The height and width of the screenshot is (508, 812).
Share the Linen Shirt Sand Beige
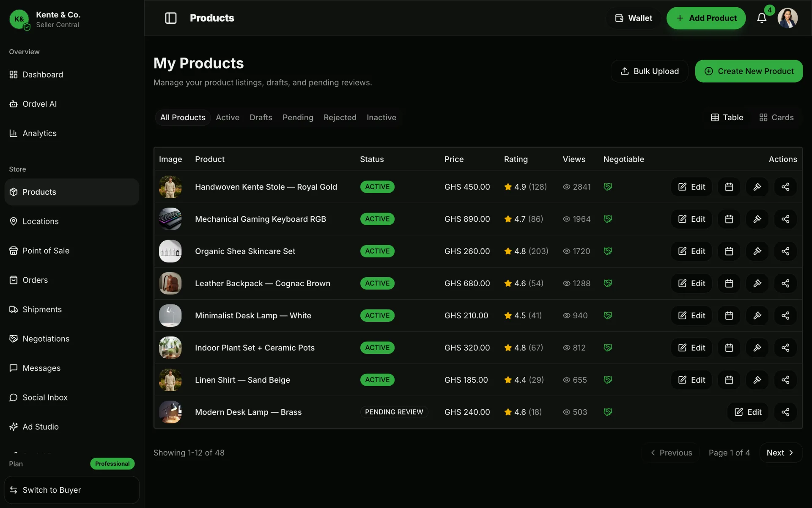coord(785,380)
